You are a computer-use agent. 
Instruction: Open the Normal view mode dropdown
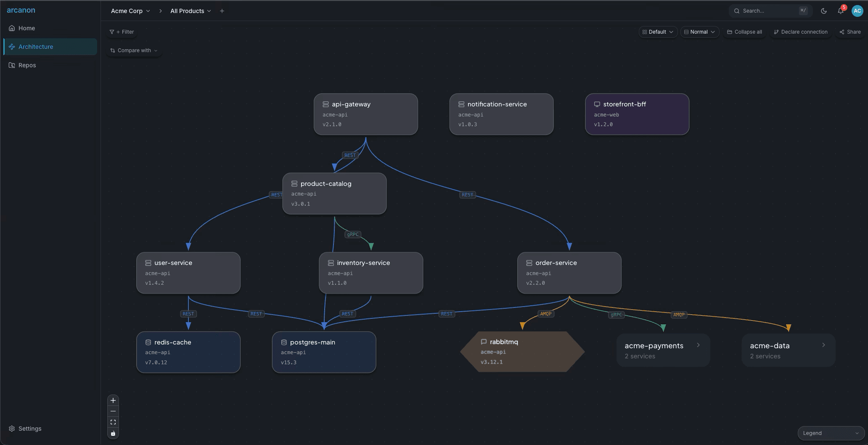coord(699,32)
